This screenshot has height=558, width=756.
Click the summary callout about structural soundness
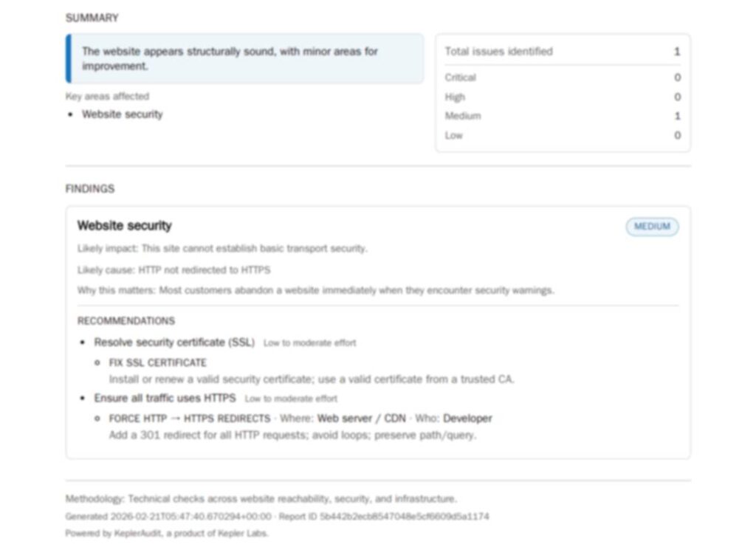244,58
